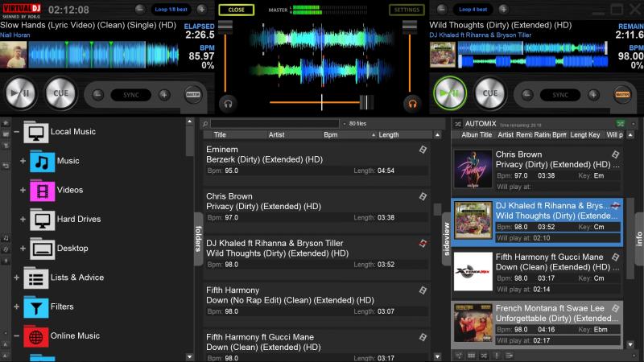Toggle the green automix shuffle button
The image size is (644, 362).
click(620, 124)
